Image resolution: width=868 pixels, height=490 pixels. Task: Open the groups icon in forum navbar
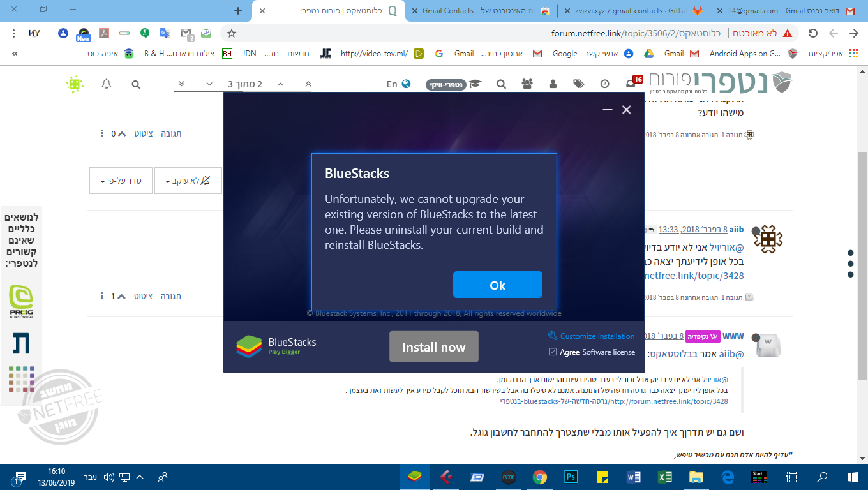click(527, 84)
